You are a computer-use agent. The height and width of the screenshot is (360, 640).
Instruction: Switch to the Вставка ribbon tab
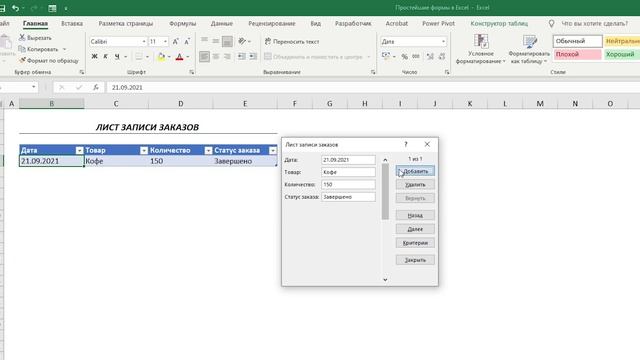pyautogui.click(x=72, y=24)
